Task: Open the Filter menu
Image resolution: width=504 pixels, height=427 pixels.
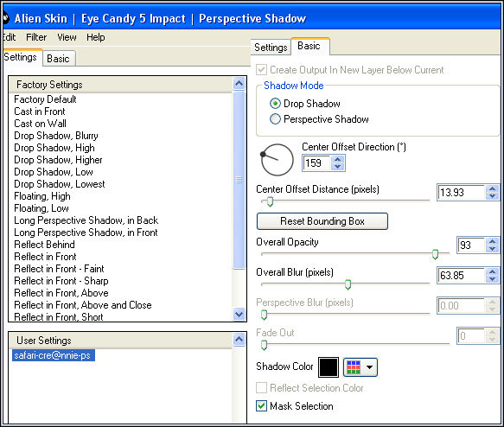Action: tap(36, 37)
